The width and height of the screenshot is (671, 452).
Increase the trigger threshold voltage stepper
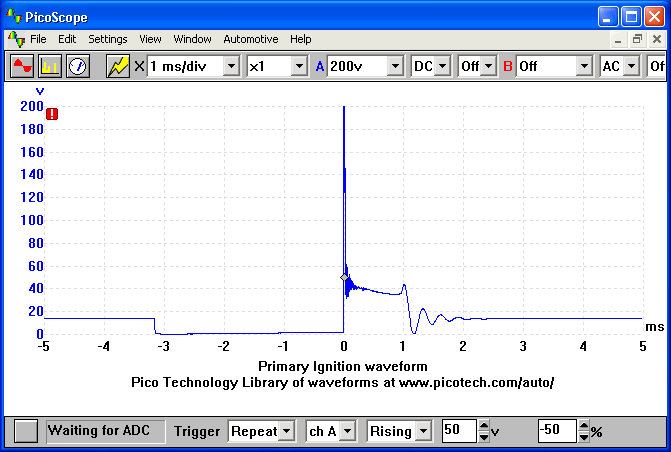485,426
